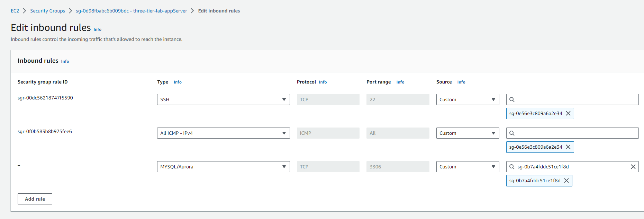Viewport: 644px width, 219px height.
Task: Clear the MYSQL/Aurora source search field
Action: (x=633, y=167)
